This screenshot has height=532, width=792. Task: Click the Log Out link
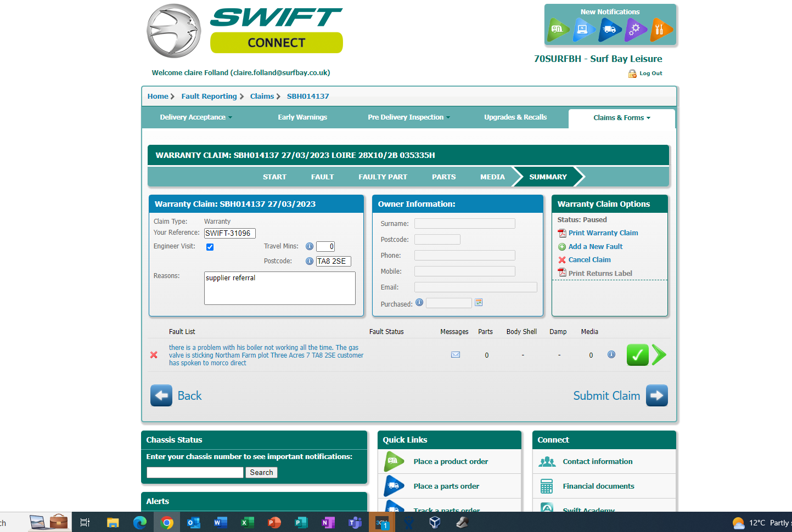651,73
